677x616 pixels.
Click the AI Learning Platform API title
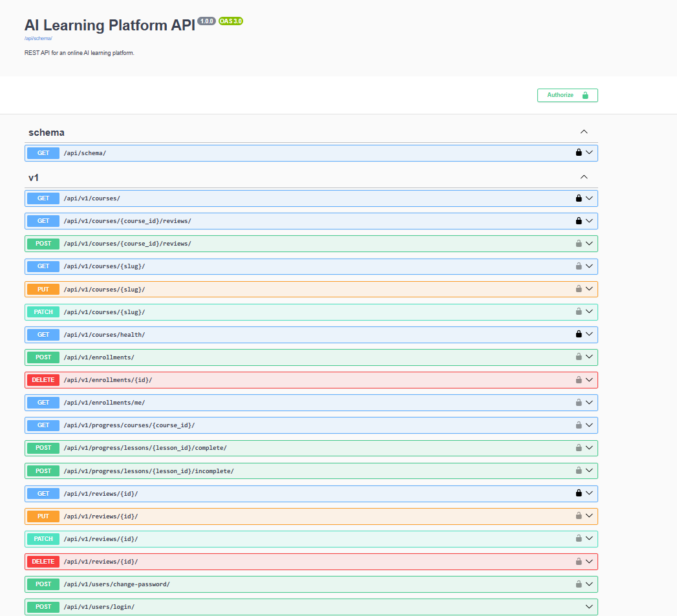coord(110,25)
